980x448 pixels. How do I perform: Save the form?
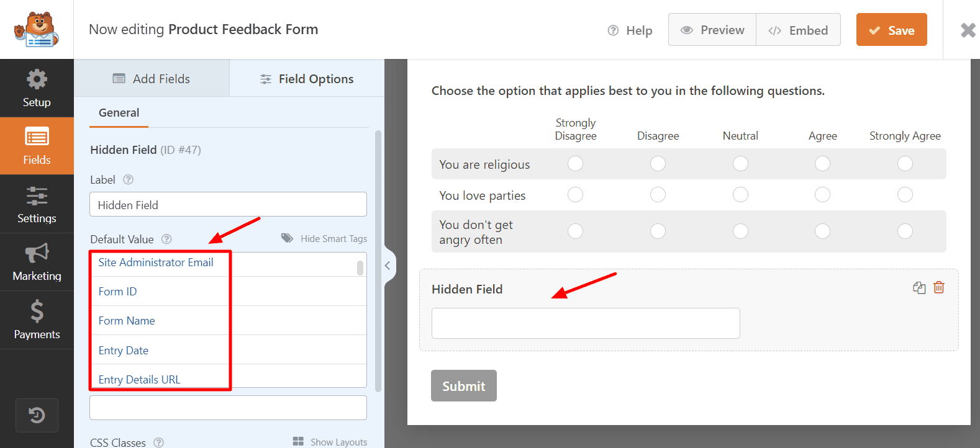coord(891,30)
